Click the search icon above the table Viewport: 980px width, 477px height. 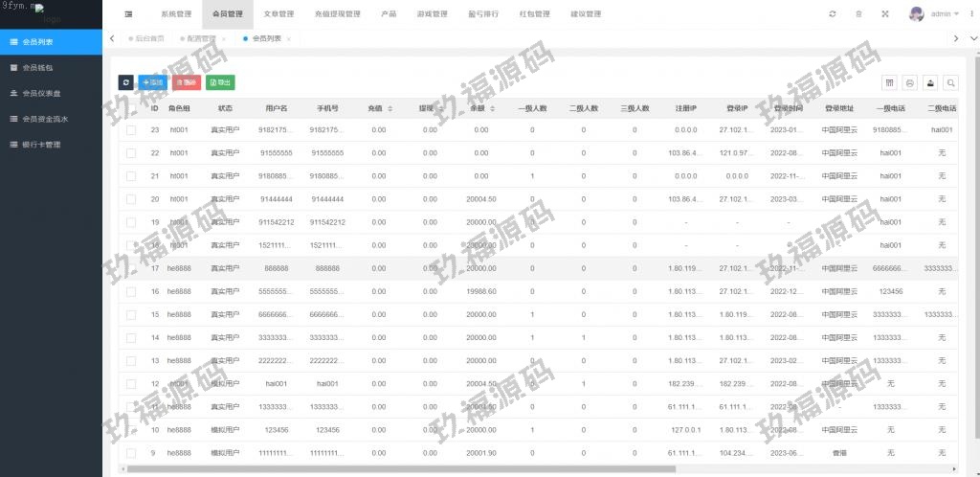click(950, 83)
